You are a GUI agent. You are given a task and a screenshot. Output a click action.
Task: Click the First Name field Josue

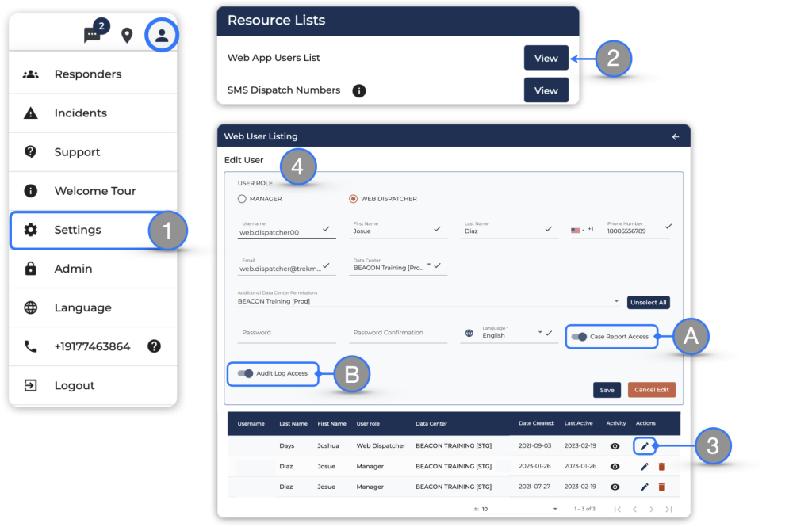point(398,229)
